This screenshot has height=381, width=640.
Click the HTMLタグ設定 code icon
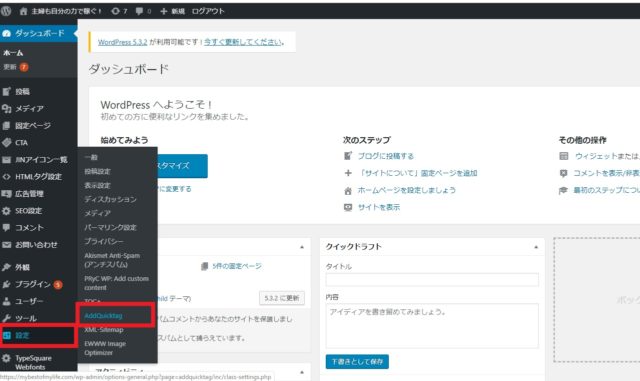(6, 177)
